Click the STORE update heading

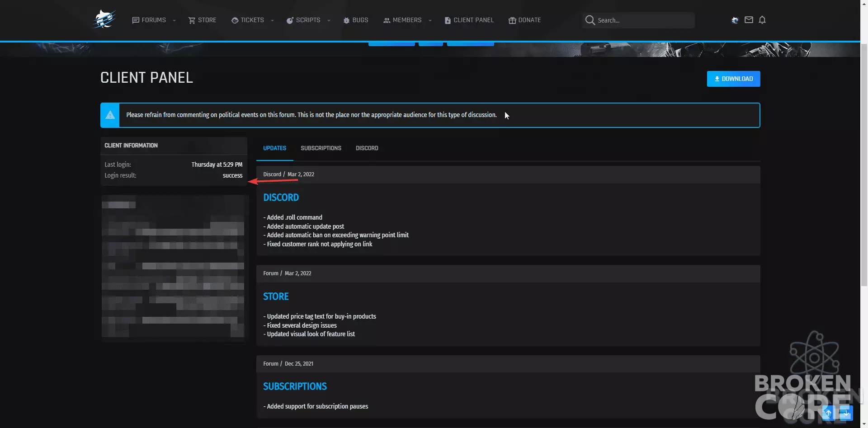tap(276, 296)
